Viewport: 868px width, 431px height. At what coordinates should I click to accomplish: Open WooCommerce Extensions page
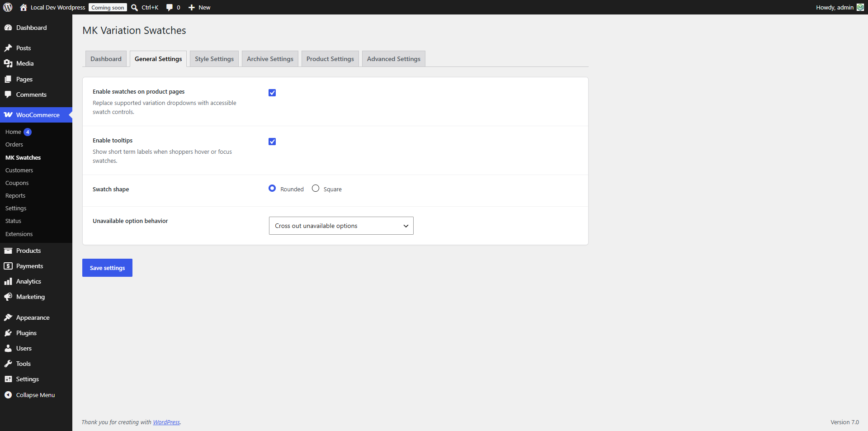click(19, 234)
